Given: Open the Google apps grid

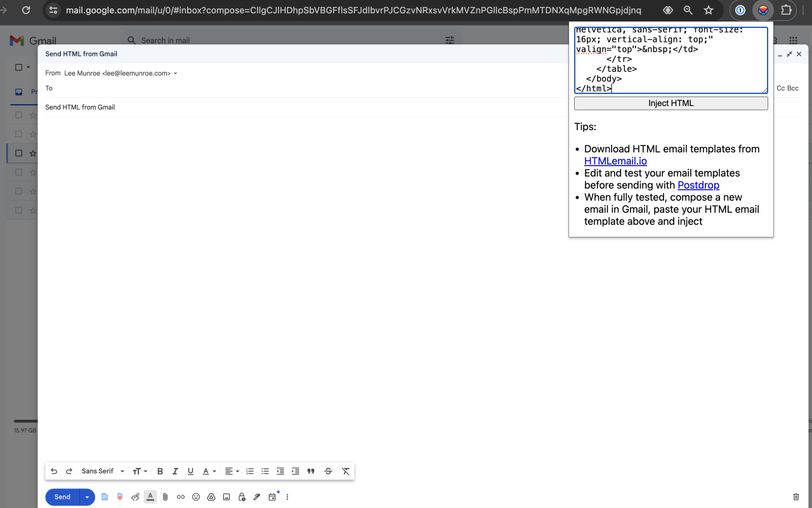Looking at the screenshot, I should [x=793, y=40].
